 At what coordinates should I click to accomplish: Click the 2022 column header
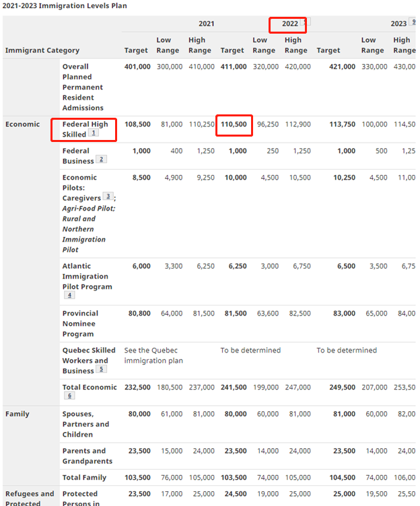[290, 24]
